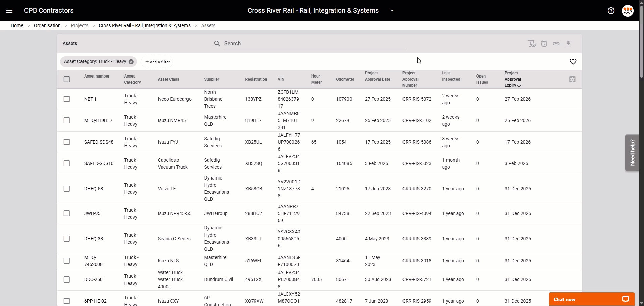Image resolution: width=644 pixels, height=306 pixels.
Task: Select the DHEQ-58 row checkbox
Action: pos(67,189)
